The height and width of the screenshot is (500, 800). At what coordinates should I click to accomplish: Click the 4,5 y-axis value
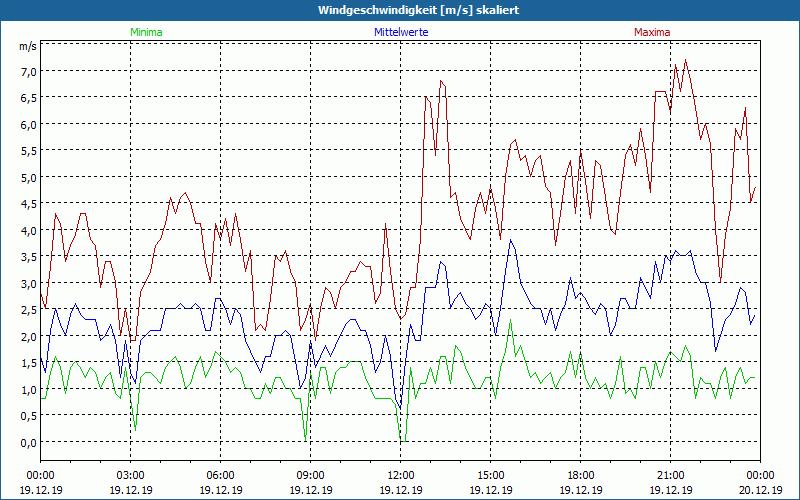pos(29,204)
